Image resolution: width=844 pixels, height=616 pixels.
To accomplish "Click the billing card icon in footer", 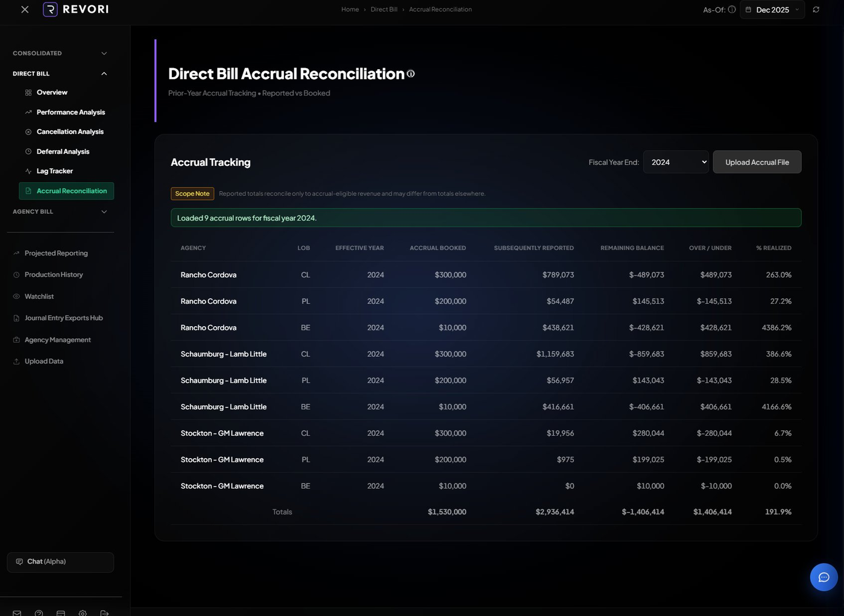I will [60, 613].
